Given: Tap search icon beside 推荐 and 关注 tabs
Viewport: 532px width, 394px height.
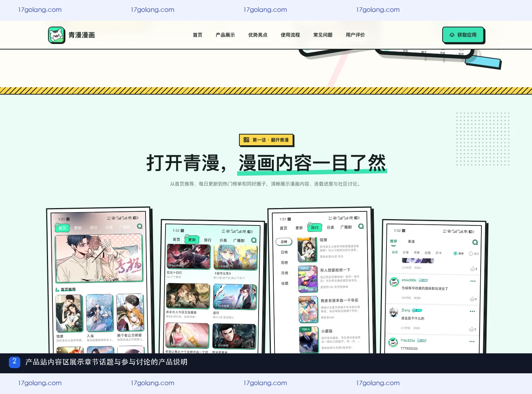Looking at the screenshot, I should point(475,242).
